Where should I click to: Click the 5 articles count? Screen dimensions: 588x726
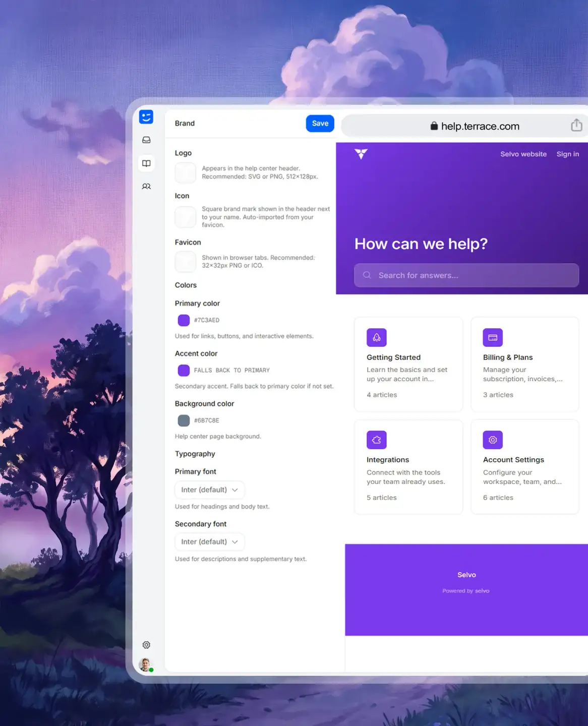pos(382,498)
